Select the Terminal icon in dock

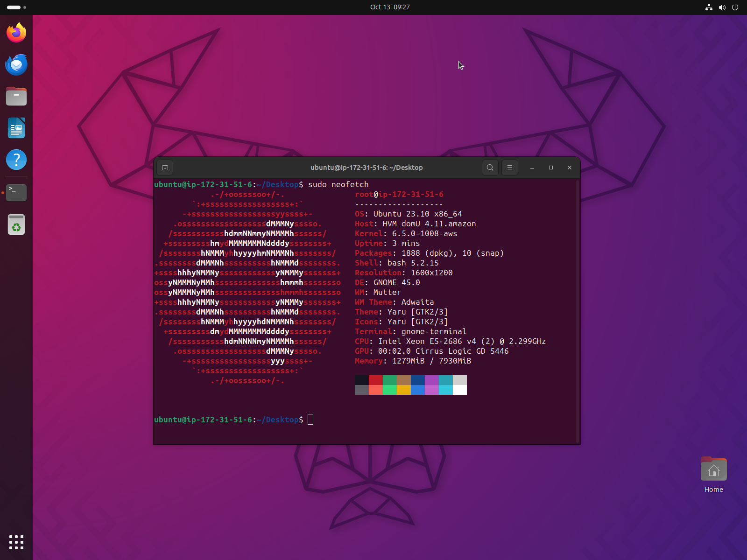point(16,192)
